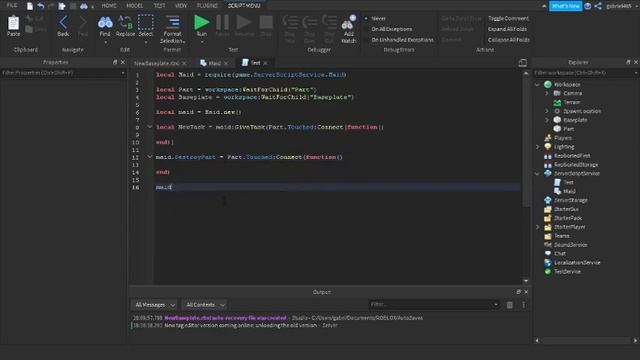Expand the Camera node
The image size is (640, 360).
[x=547, y=93]
